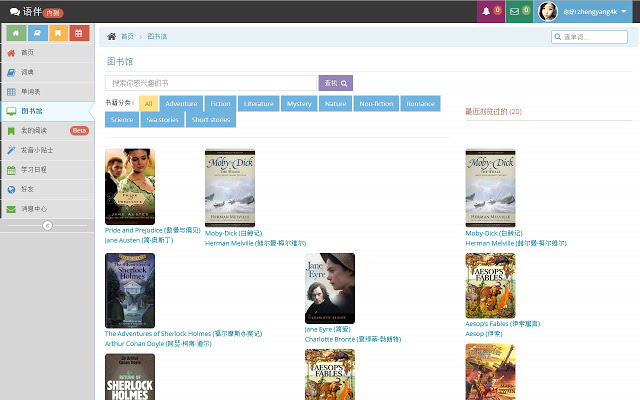This screenshot has height=400, width=640.
Task: Open 消息中心 in the sidebar
Action: click(47, 209)
